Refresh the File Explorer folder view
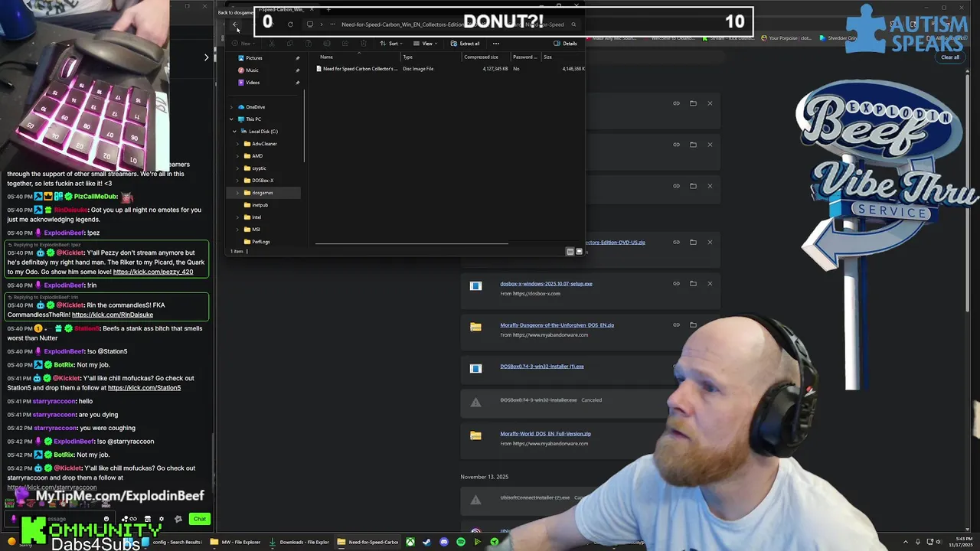 coord(290,24)
